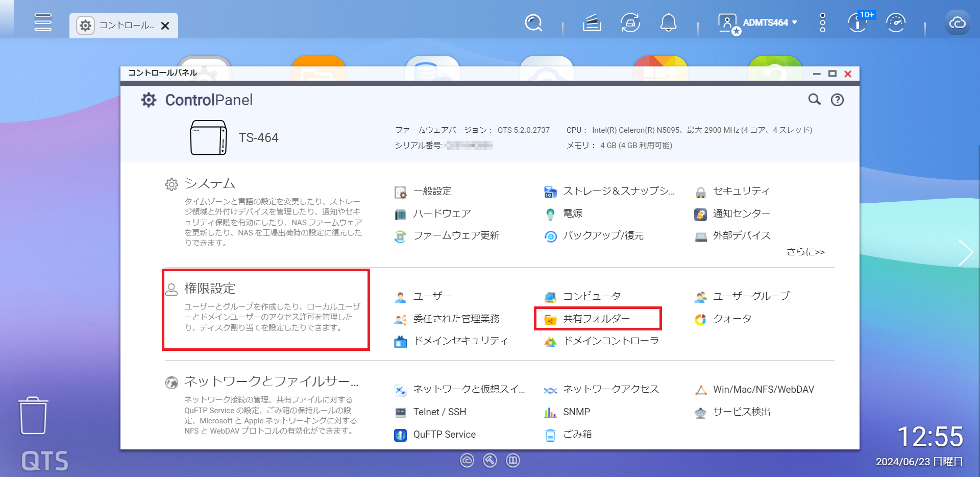980x477 pixels.
Task: Open the myQNAPcloud cloud icon
Action: (x=957, y=22)
